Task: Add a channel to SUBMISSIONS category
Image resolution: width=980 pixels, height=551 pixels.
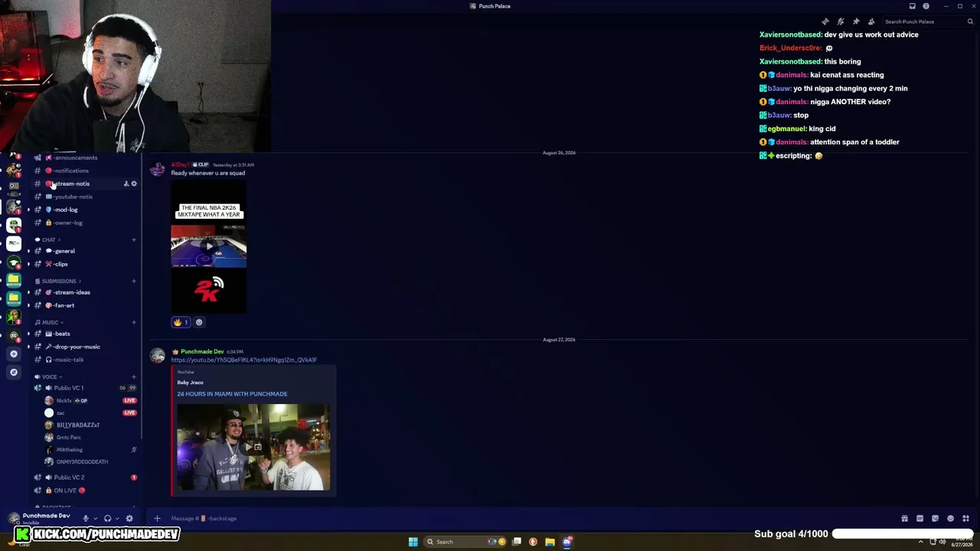Action: click(134, 281)
